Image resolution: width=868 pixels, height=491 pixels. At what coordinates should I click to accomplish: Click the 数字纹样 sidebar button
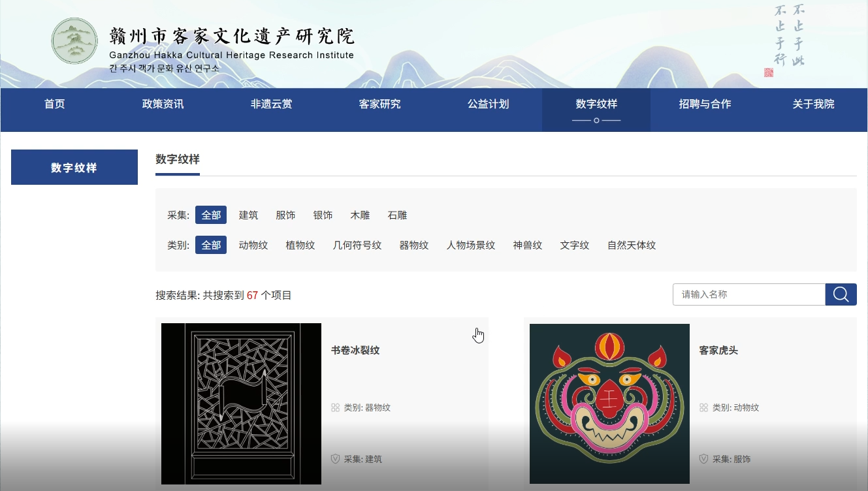click(74, 167)
